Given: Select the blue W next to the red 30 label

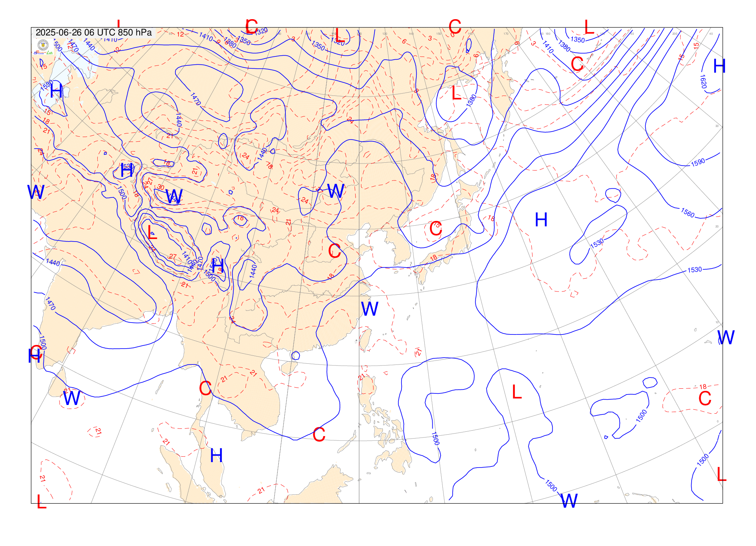Looking at the screenshot, I should pos(174,196).
